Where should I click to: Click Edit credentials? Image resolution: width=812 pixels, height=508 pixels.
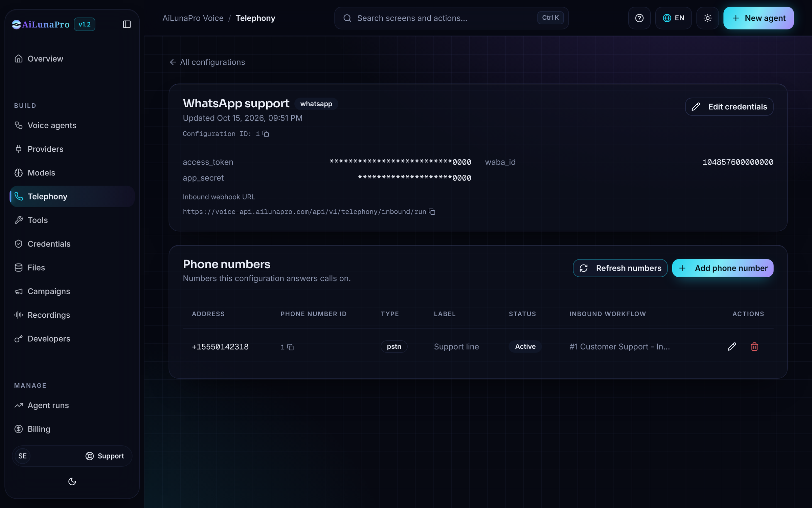pyautogui.click(x=729, y=107)
